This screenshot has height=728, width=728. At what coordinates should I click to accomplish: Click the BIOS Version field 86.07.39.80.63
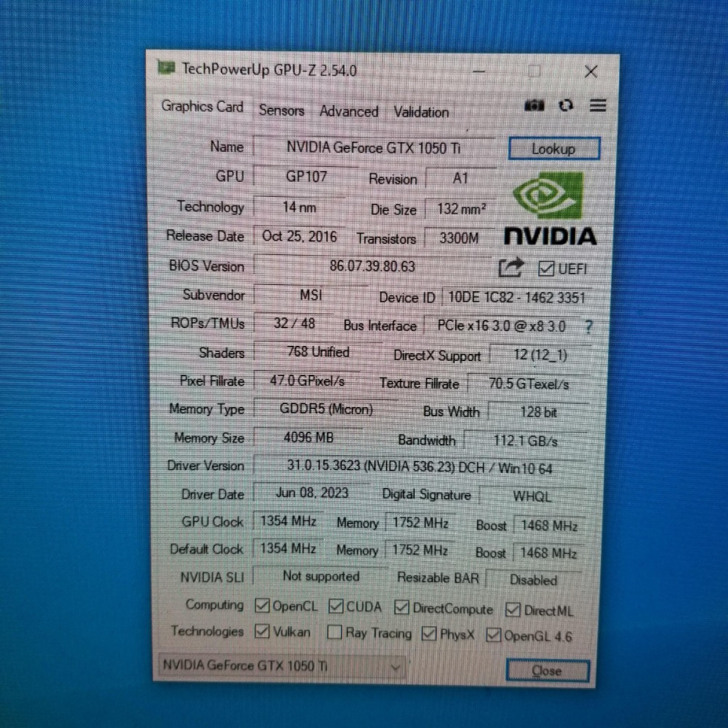[372, 266]
